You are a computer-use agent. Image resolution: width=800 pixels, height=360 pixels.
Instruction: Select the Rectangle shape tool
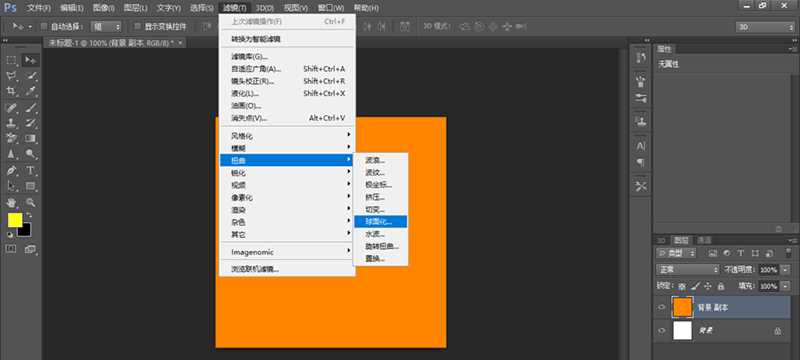click(x=31, y=186)
